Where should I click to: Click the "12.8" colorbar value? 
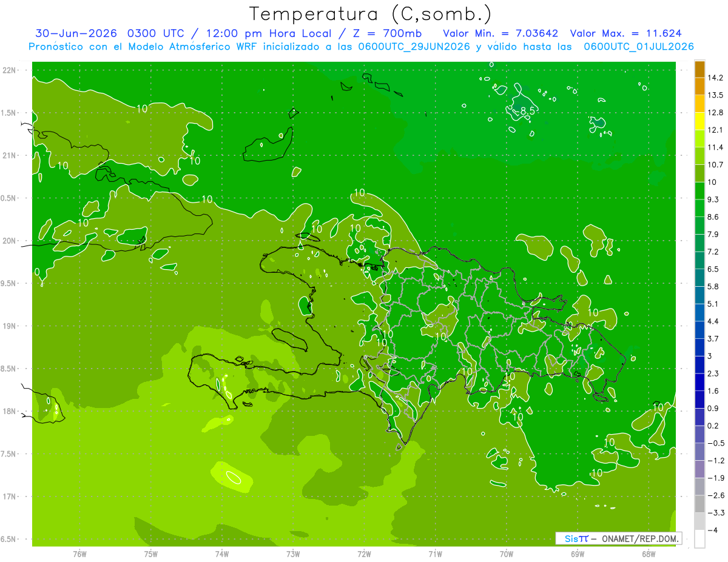715,113
